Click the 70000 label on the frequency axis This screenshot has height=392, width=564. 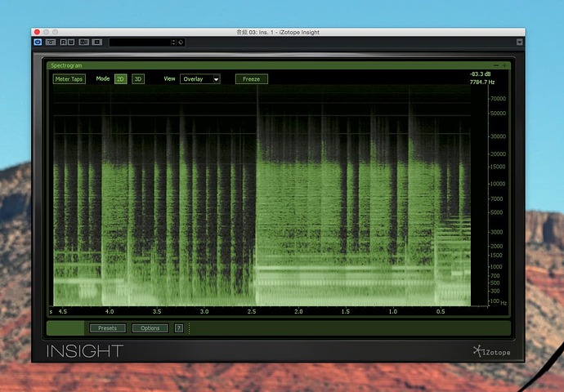point(498,99)
